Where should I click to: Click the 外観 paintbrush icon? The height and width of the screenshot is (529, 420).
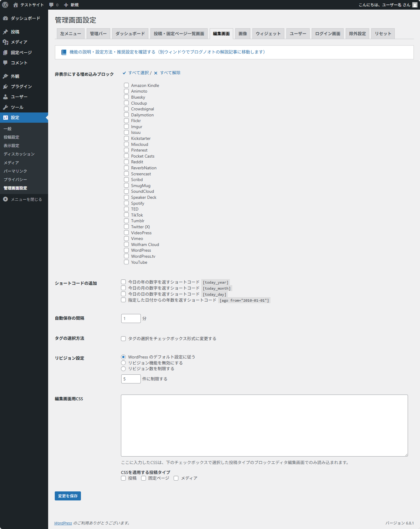(x=5, y=76)
